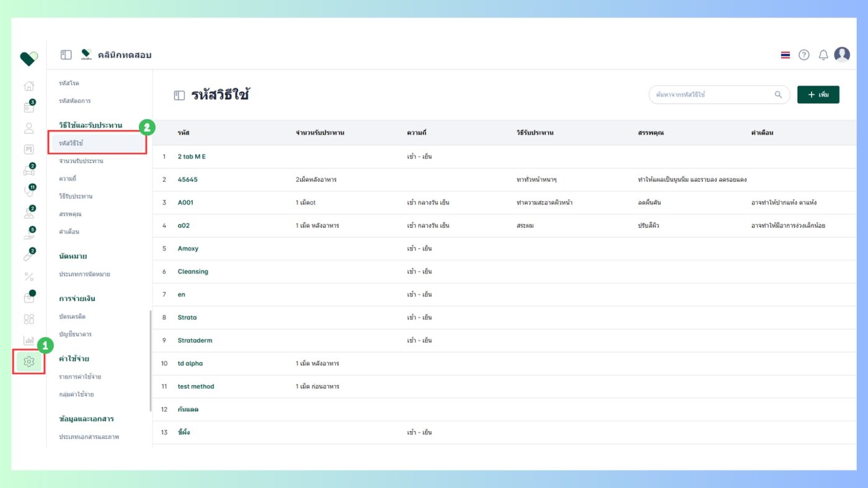Open the stethoscope icon with badge 11
Image resolution: width=868 pixels, height=488 pixels.
[29, 192]
